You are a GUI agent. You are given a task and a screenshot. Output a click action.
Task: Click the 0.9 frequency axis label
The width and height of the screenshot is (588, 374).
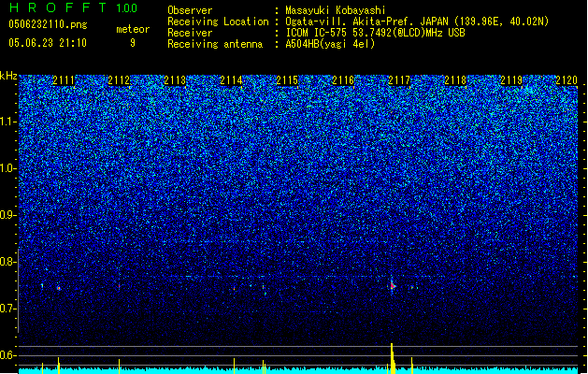(x=7, y=215)
